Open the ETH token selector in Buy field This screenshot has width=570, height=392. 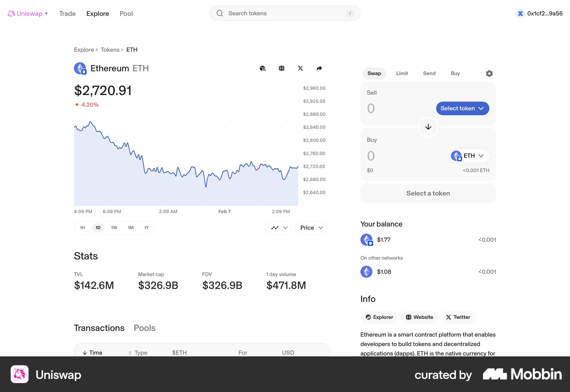pos(468,156)
